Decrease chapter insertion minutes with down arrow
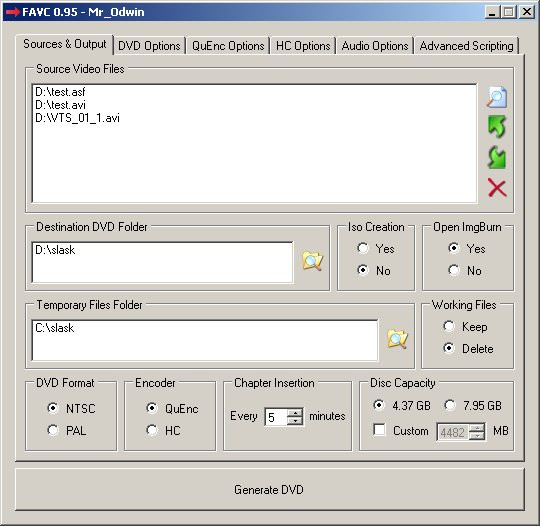The height and width of the screenshot is (526, 540). click(x=295, y=421)
